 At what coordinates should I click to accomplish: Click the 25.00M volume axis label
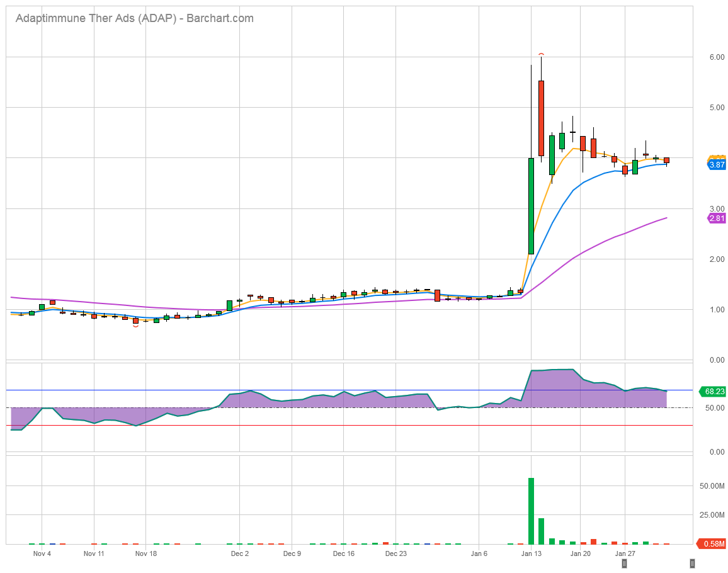[712, 515]
